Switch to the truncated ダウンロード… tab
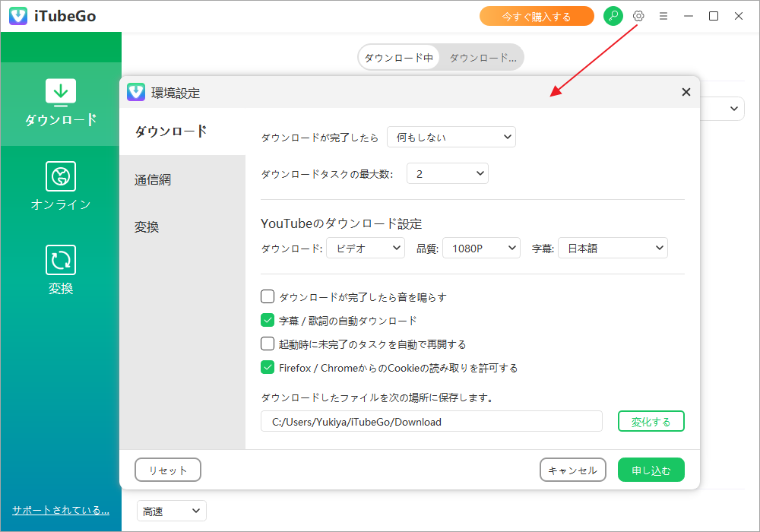This screenshot has width=760, height=532. coord(483,58)
